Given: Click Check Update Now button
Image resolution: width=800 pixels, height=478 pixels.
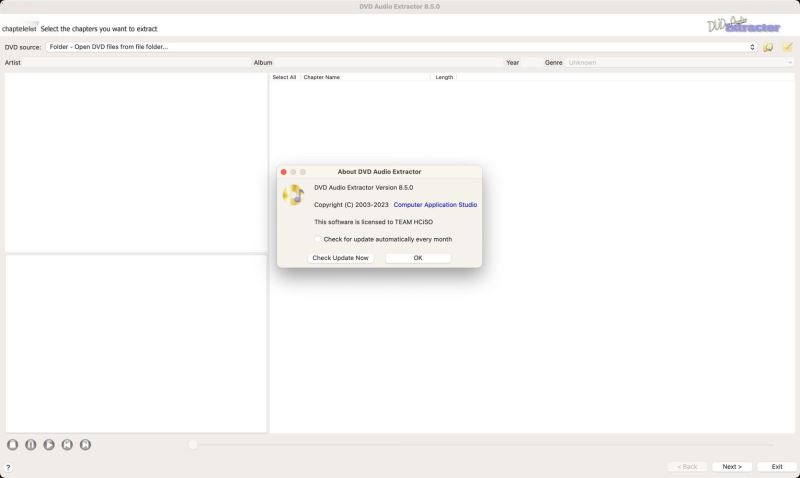Looking at the screenshot, I should [x=340, y=258].
